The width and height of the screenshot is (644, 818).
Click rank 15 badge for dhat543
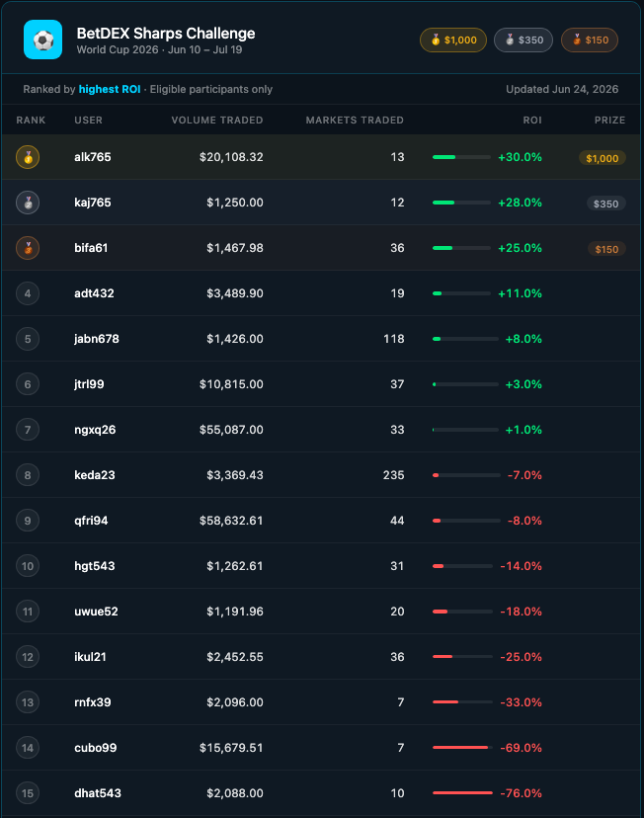[x=28, y=792]
